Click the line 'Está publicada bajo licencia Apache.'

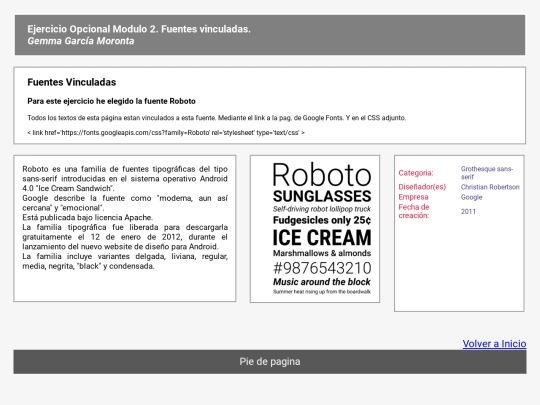88,218
